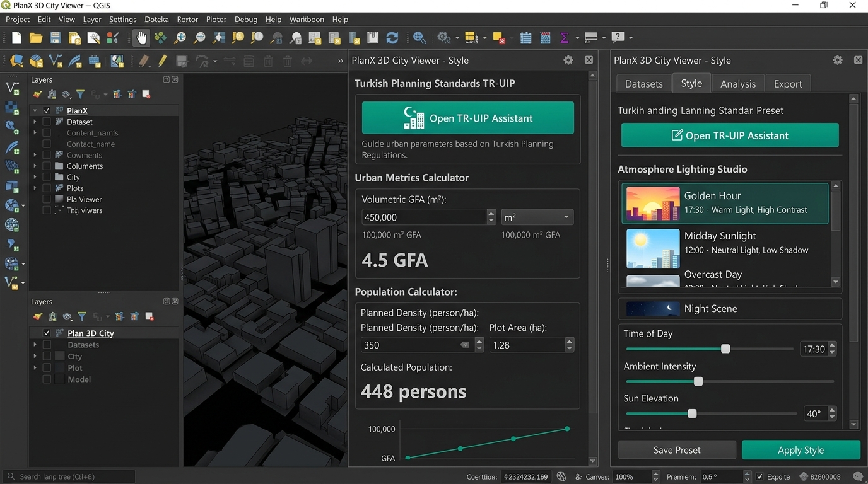Expand Plot in the bottom Layers panel

pyautogui.click(x=35, y=368)
